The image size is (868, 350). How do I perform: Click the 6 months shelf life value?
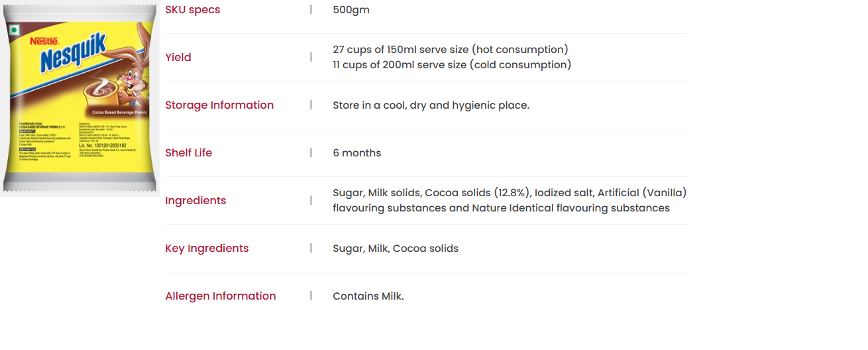(357, 152)
